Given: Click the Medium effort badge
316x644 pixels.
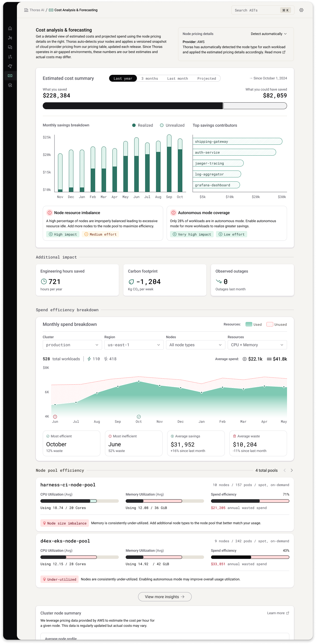Looking at the screenshot, I should (x=100, y=234).
